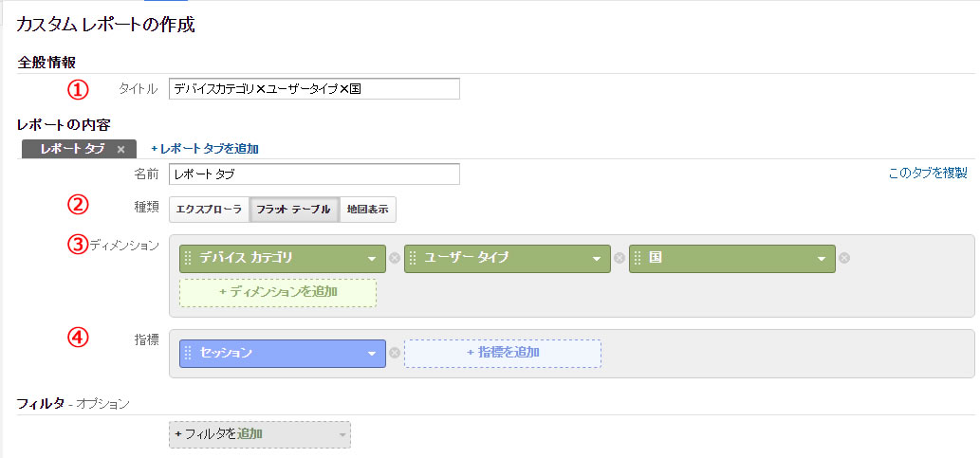Remove the セッション metric with its x icon
980x458 pixels.
coord(395,353)
